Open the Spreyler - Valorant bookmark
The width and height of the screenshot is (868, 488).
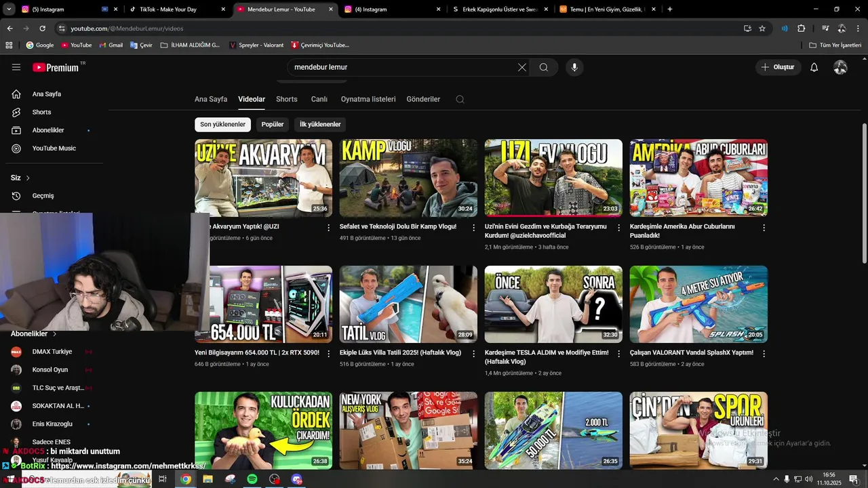click(256, 45)
